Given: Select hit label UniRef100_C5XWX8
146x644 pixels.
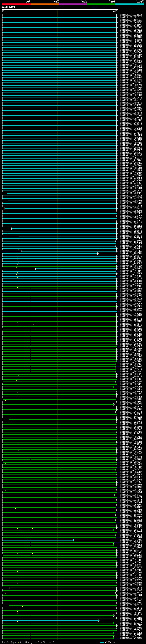Looking at the screenshot, I should [131, 75].
